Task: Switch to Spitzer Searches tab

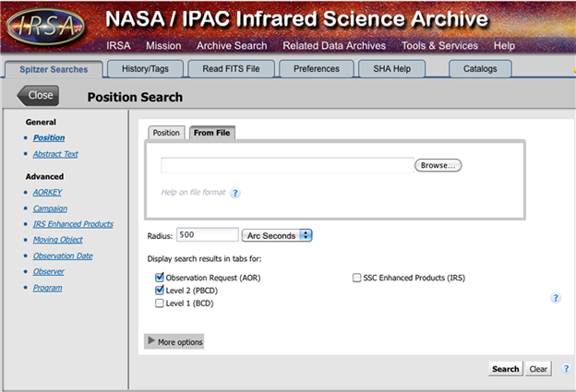Action: coord(54,69)
